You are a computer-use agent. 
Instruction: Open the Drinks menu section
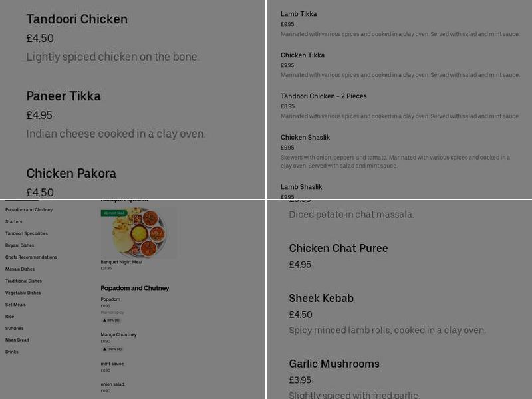11,352
